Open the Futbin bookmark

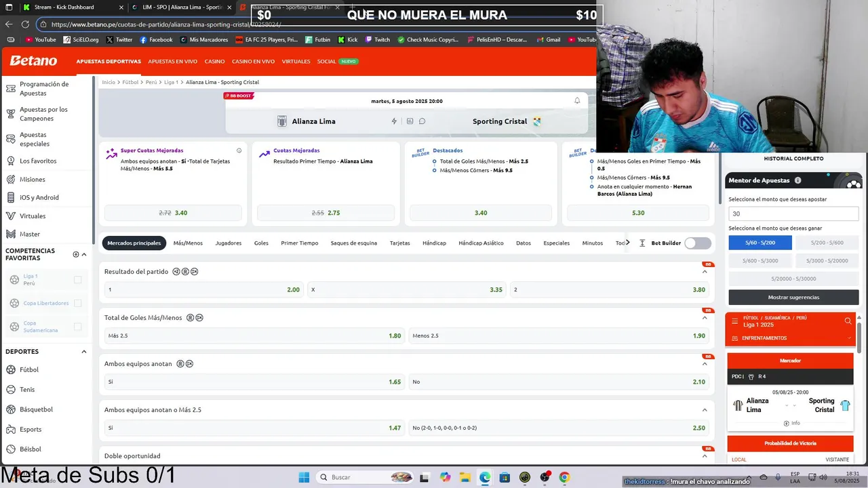coord(317,39)
